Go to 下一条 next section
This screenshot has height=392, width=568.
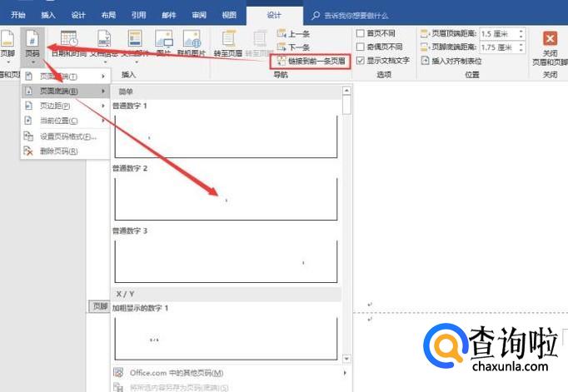pyautogui.click(x=293, y=47)
